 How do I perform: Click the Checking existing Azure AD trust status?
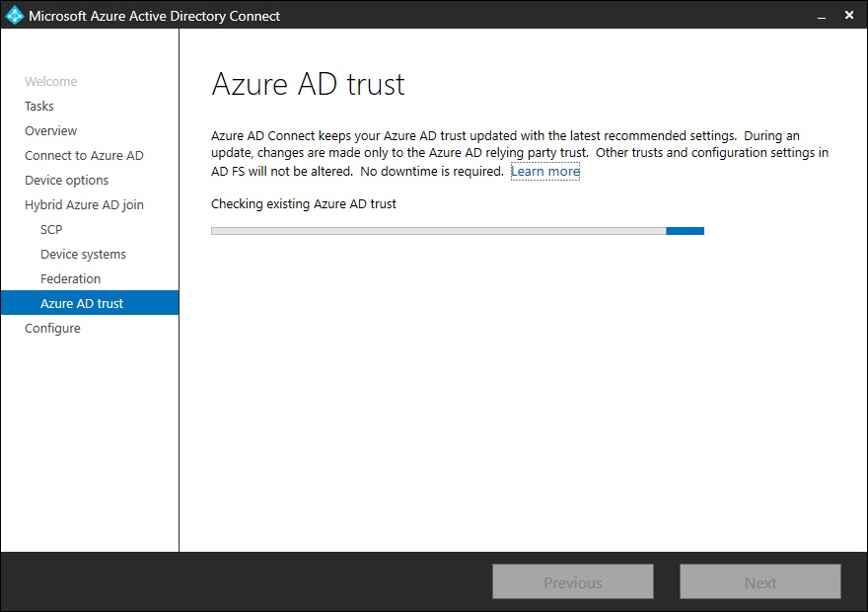point(304,204)
